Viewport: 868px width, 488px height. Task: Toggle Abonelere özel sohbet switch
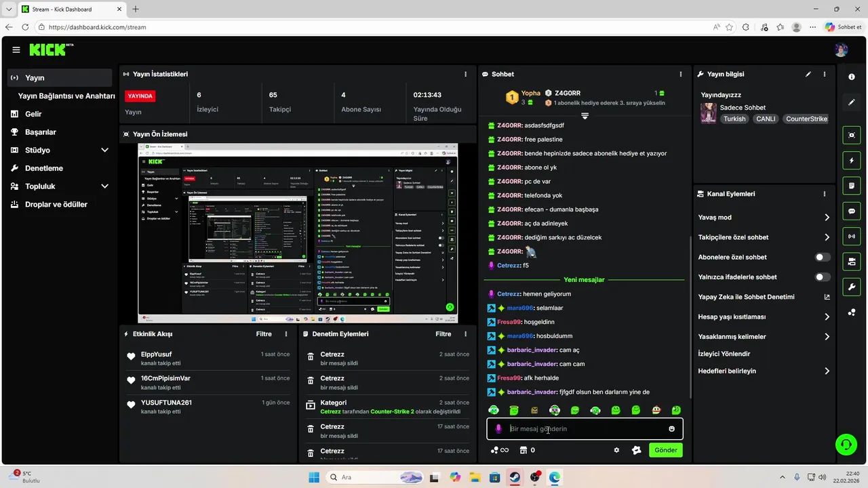pos(822,258)
